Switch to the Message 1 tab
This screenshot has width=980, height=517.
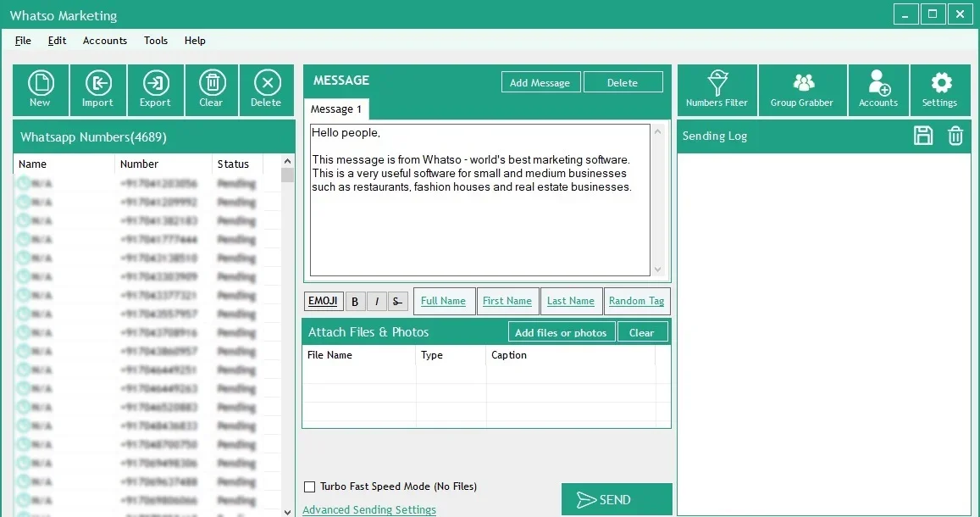click(x=336, y=108)
